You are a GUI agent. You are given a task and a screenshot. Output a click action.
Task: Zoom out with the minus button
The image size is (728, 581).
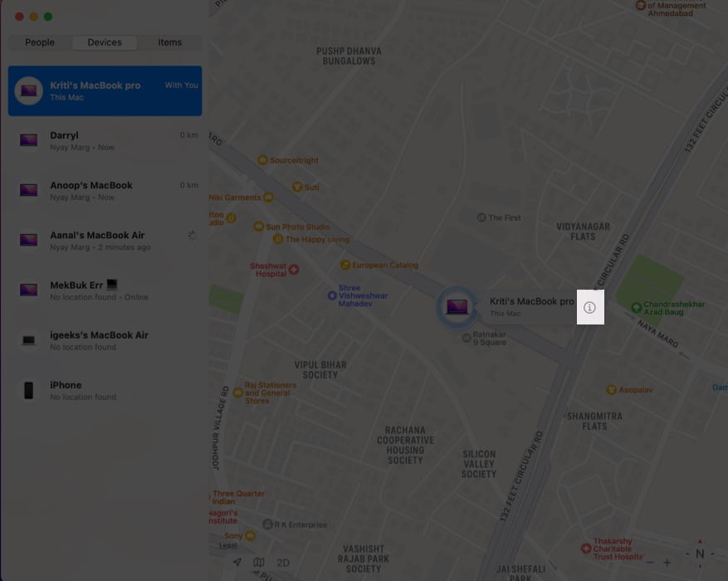[650, 563]
